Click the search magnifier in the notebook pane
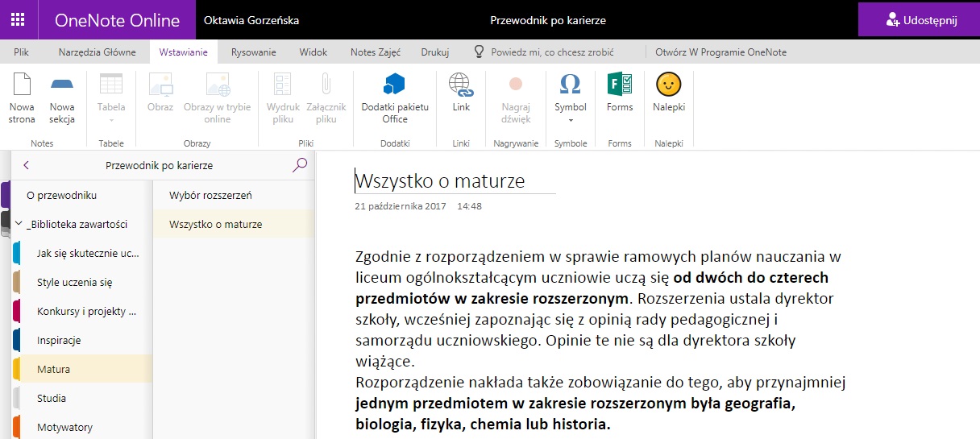The image size is (980, 439). coord(300,165)
